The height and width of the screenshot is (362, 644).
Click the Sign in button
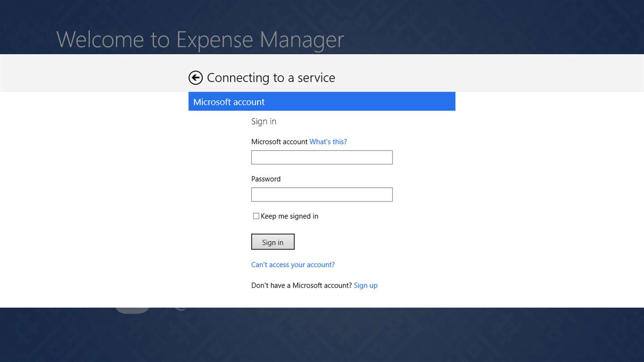click(273, 242)
